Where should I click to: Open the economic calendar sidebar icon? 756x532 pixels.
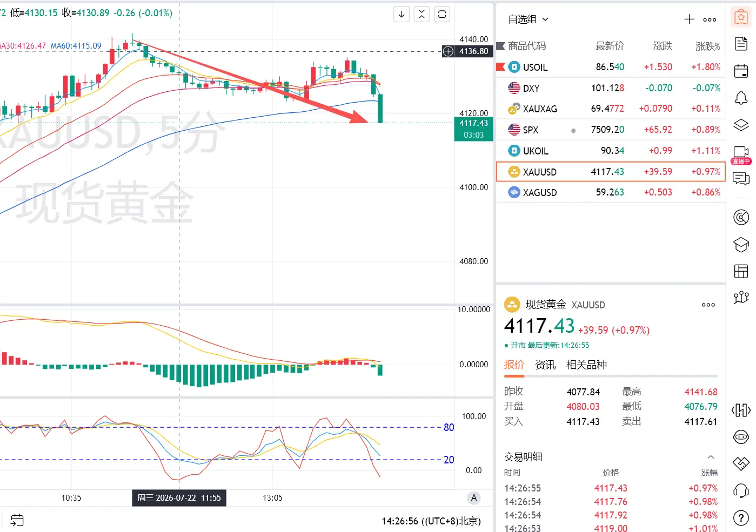[x=741, y=71]
